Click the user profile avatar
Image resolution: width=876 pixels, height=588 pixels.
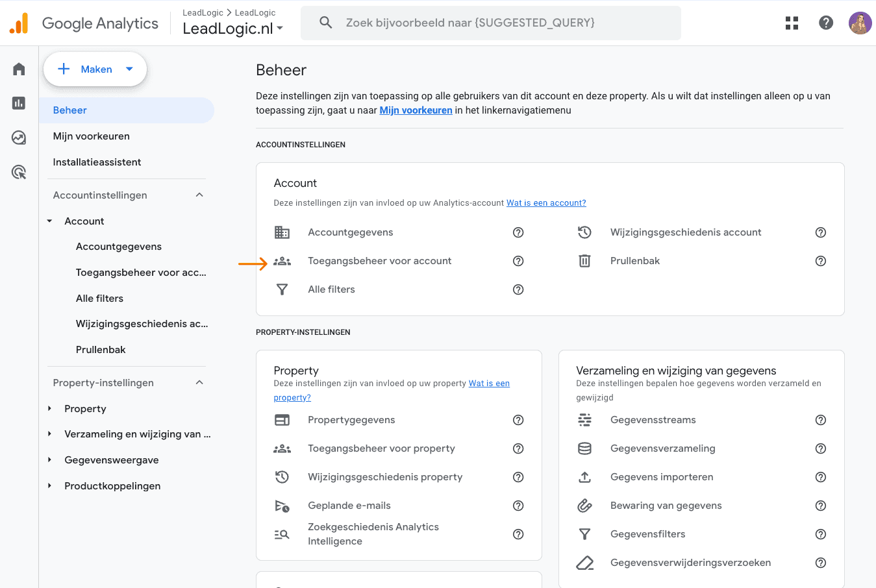pos(860,23)
